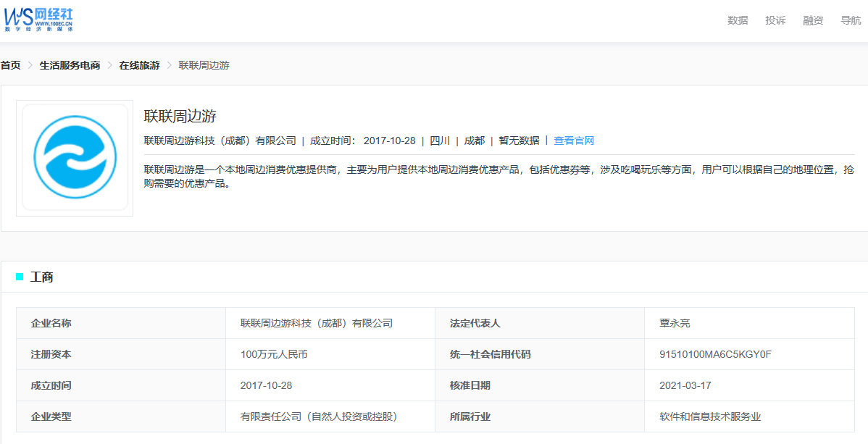Screen dimensions: 868x444
Task: Select 联联周边游 breadcrumb item
Action: [204, 65]
